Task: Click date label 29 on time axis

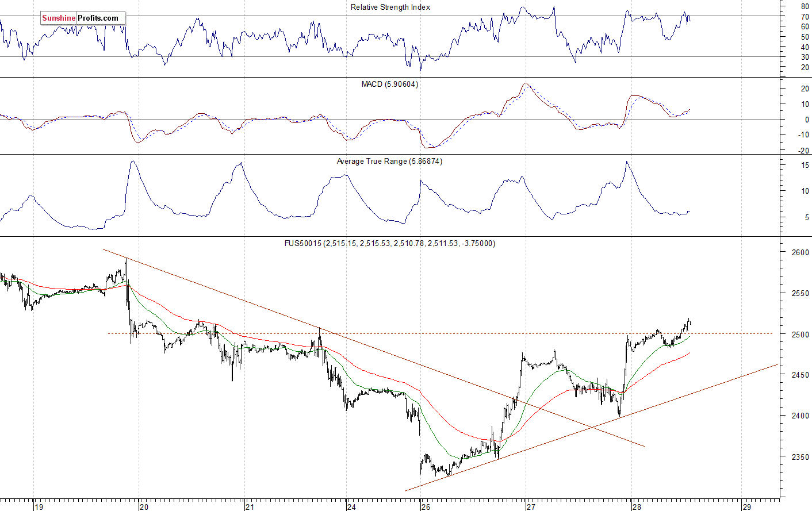Action: [746, 507]
